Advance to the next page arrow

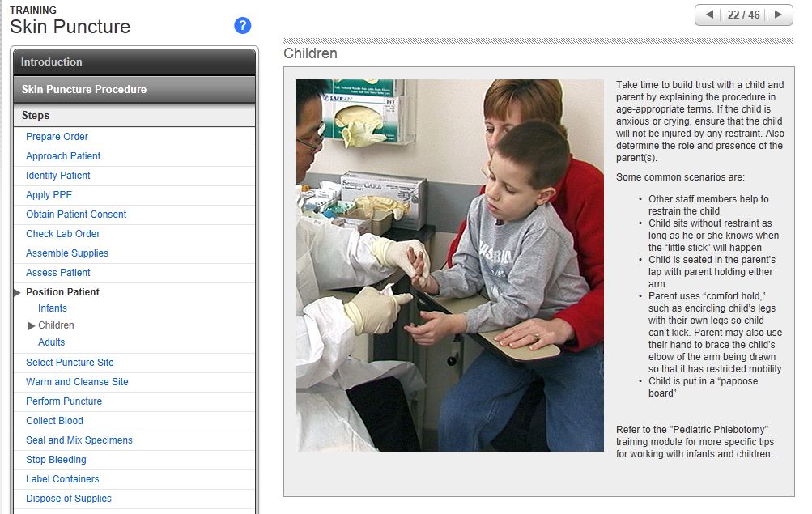point(778,15)
